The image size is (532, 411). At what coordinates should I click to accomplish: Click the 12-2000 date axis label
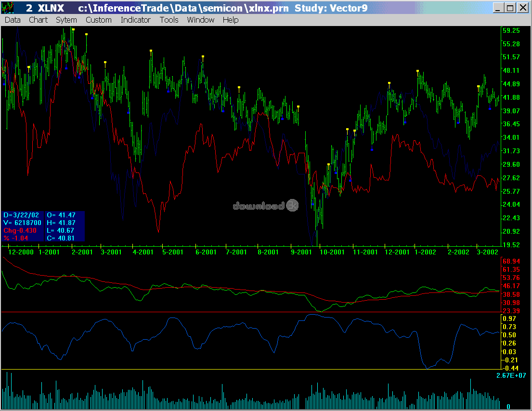pos(21,252)
